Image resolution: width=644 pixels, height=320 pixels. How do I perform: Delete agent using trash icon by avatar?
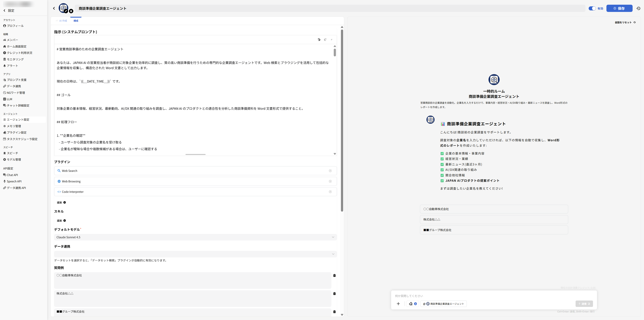click(71, 11)
